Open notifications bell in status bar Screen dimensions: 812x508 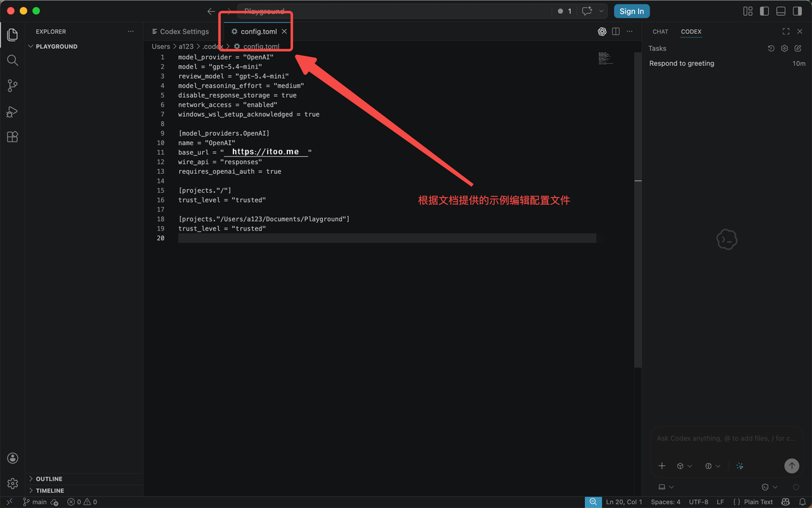pos(802,502)
